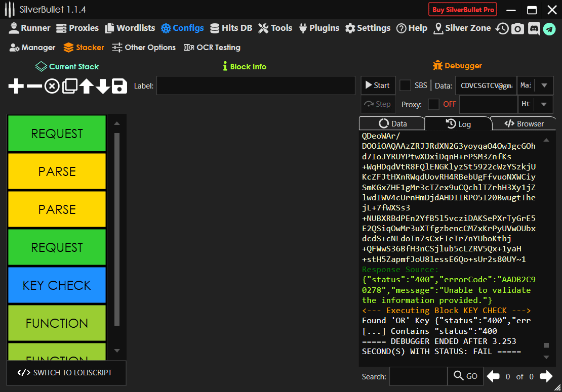The width and height of the screenshot is (562, 392).
Task: Open the Discord icon link
Action: (534, 28)
